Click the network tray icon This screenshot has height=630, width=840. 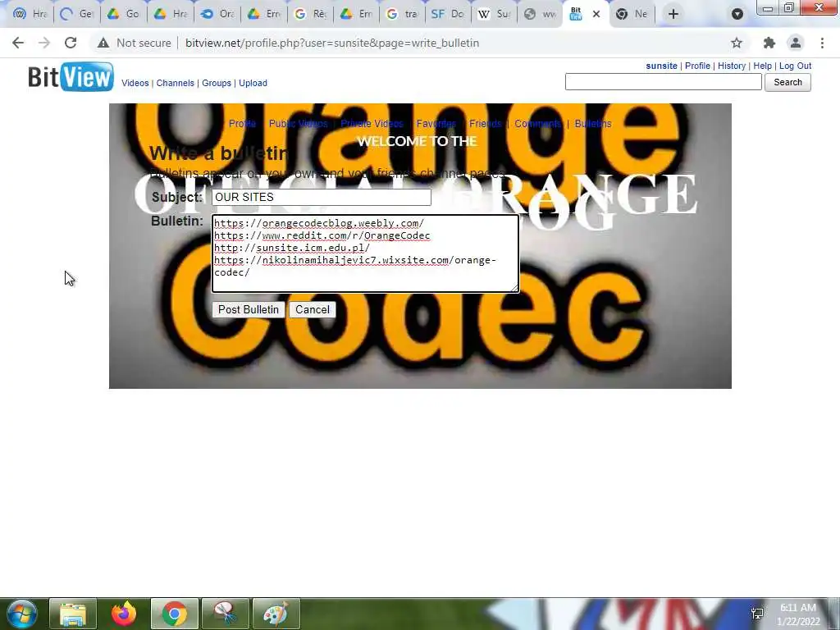757,614
